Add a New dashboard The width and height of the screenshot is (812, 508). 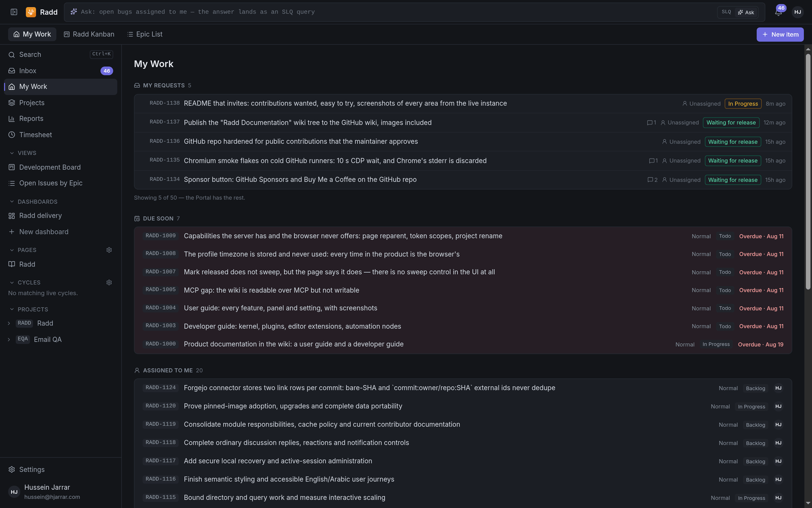point(60,232)
